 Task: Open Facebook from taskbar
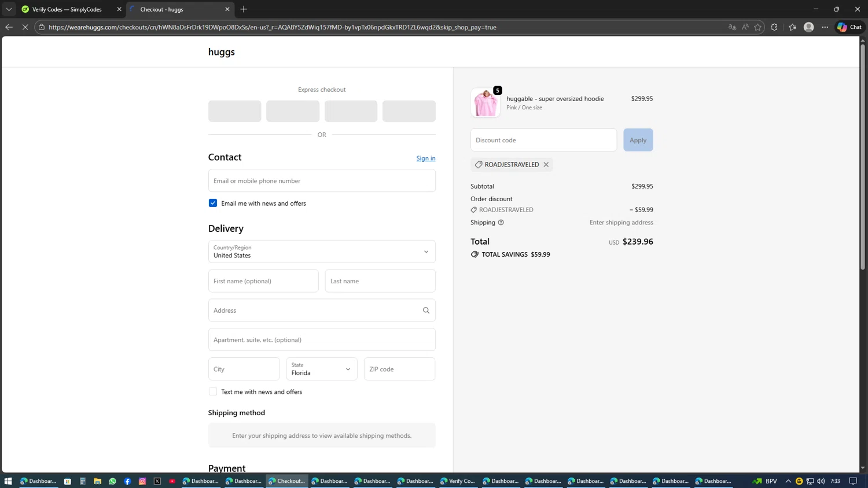(127, 481)
